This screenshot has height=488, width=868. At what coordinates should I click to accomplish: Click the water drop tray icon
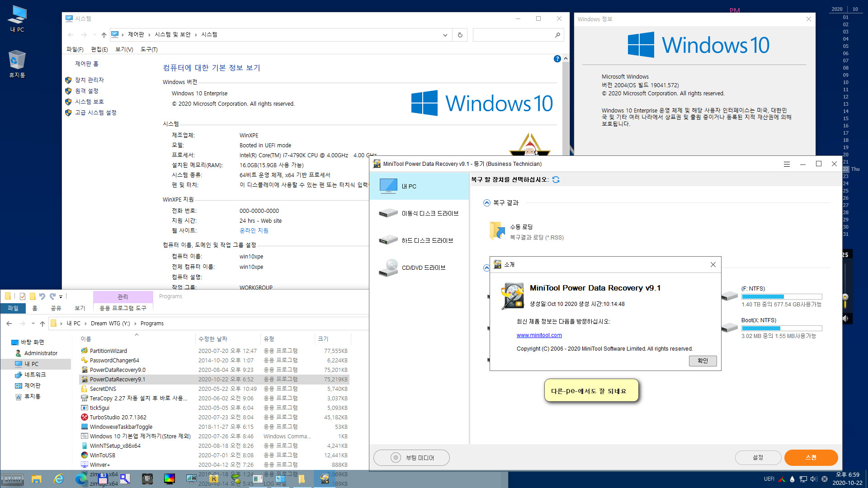pos(792,479)
